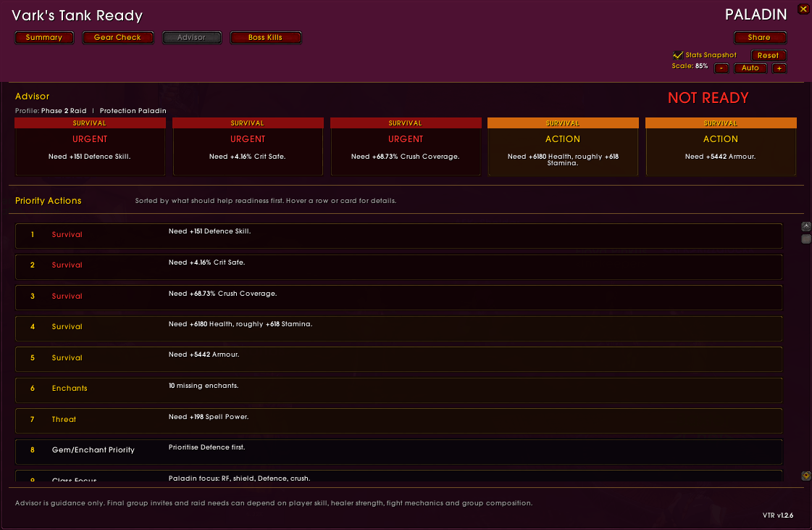Click the Share button

pos(760,37)
